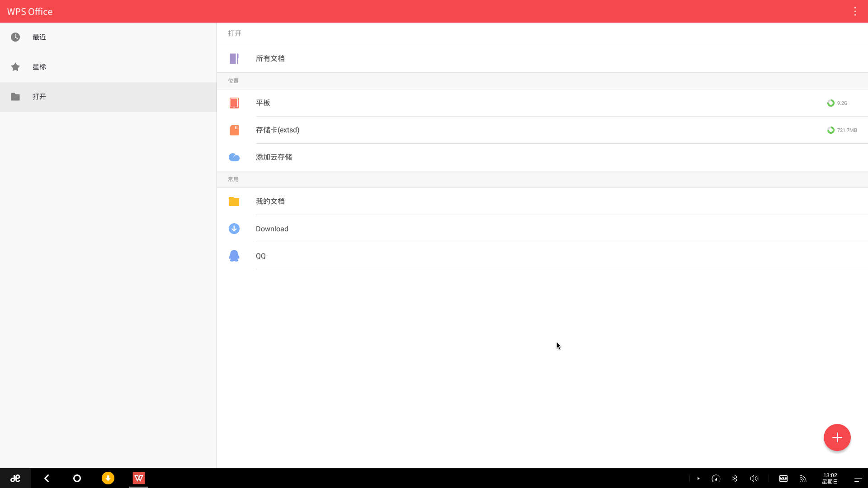Tap the red plus create button
This screenshot has width=868, height=488.
coord(837,437)
